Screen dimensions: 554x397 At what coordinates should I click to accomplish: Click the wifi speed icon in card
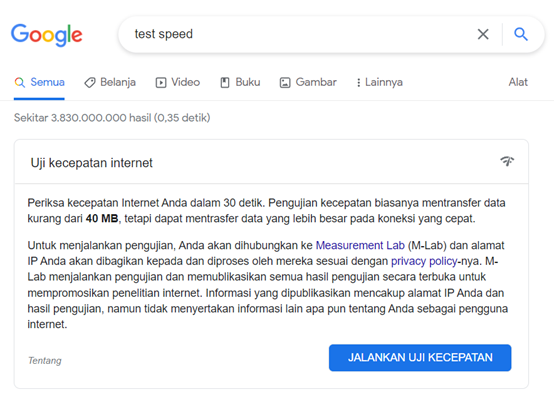pyautogui.click(x=507, y=161)
